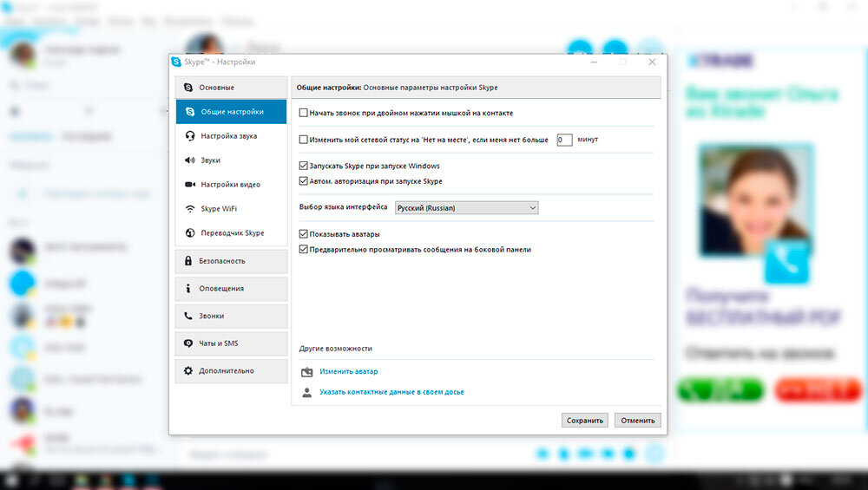This screenshot has width=868, height=490.
Task: Click the red decline call button in the ad
Action: point(818,390)
